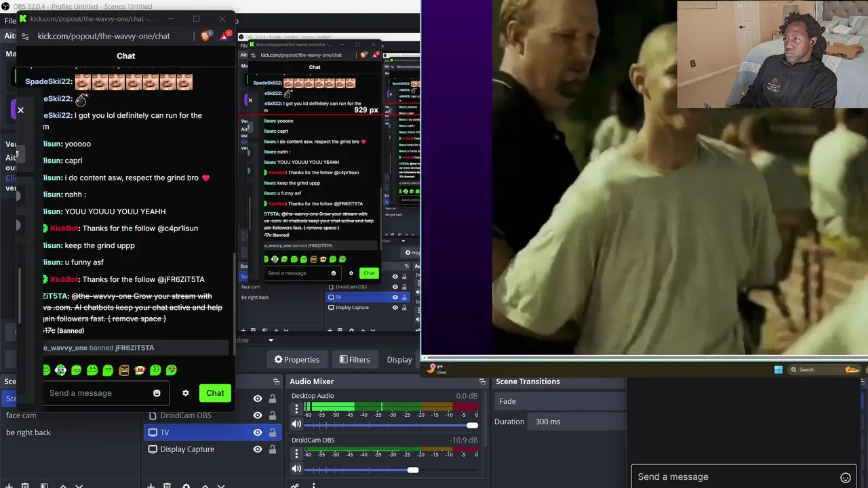868x488 pixels.
Task: Click the OBS logo in the title bar
Action: tap(5, 6)
